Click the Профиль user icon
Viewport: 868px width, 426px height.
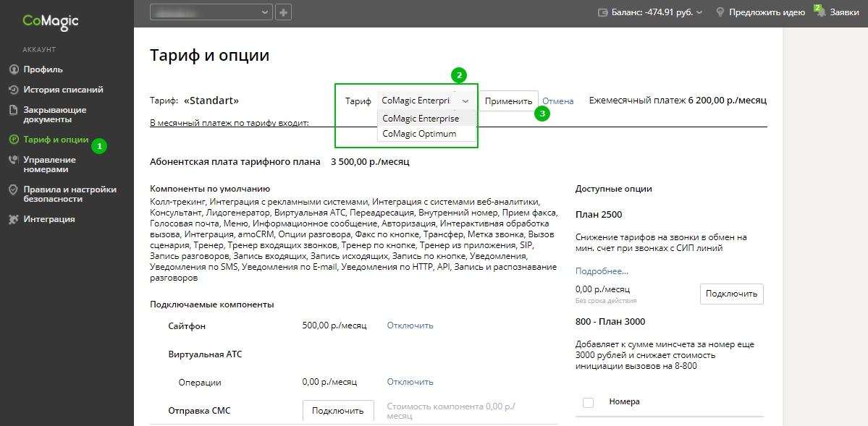tap(14, 69)
